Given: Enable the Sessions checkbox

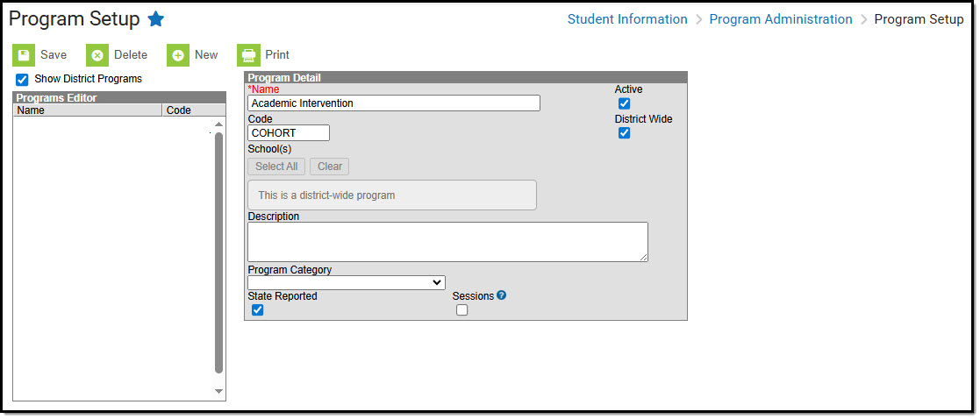Looking at the screenshot, I should click(462, 309).
